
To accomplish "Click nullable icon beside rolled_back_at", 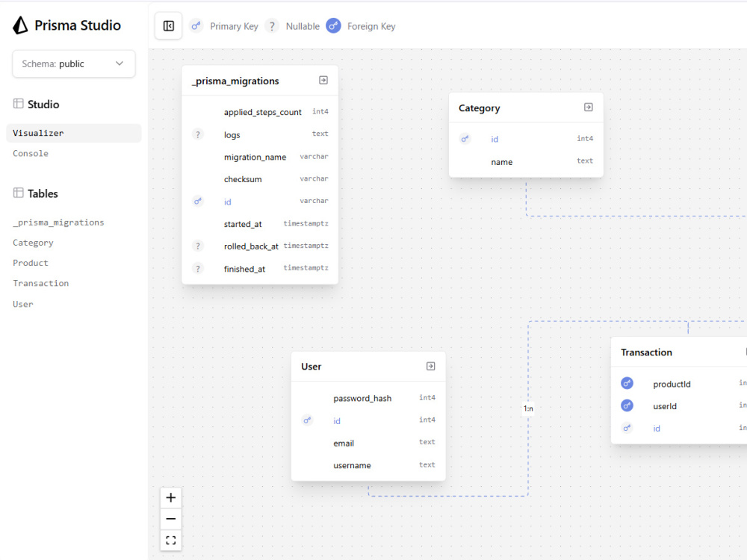I will 198,246.
